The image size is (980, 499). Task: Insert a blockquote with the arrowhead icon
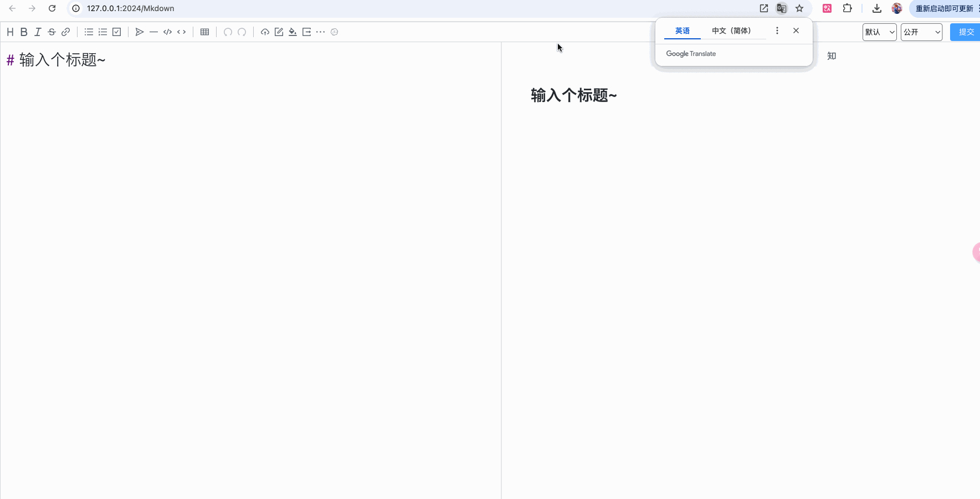click(140, 32)
